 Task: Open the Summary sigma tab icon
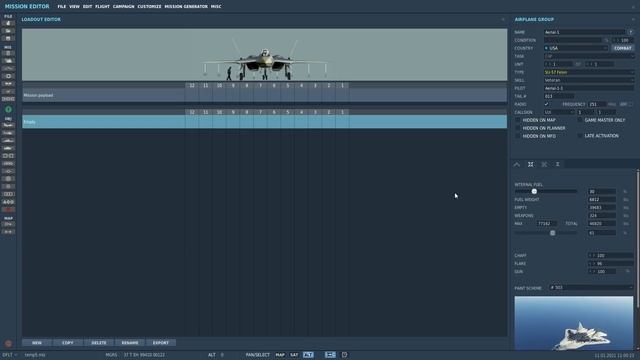pos(558,164)
